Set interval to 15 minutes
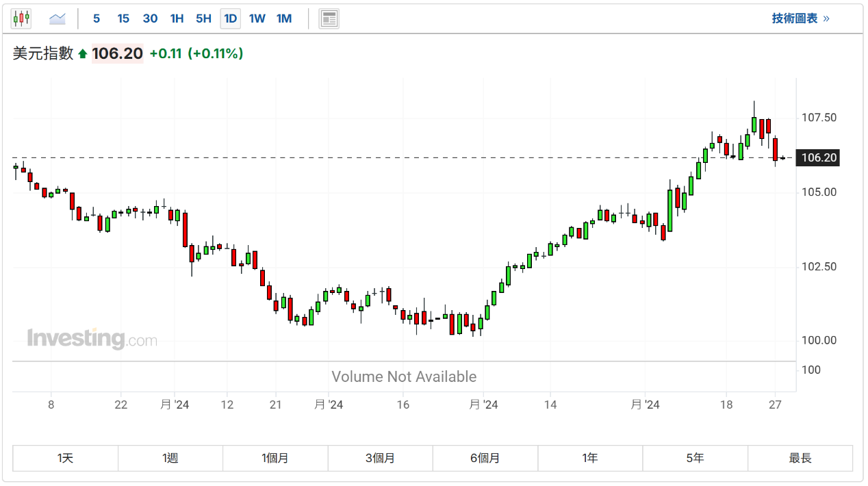 click(x=123, y=18)
